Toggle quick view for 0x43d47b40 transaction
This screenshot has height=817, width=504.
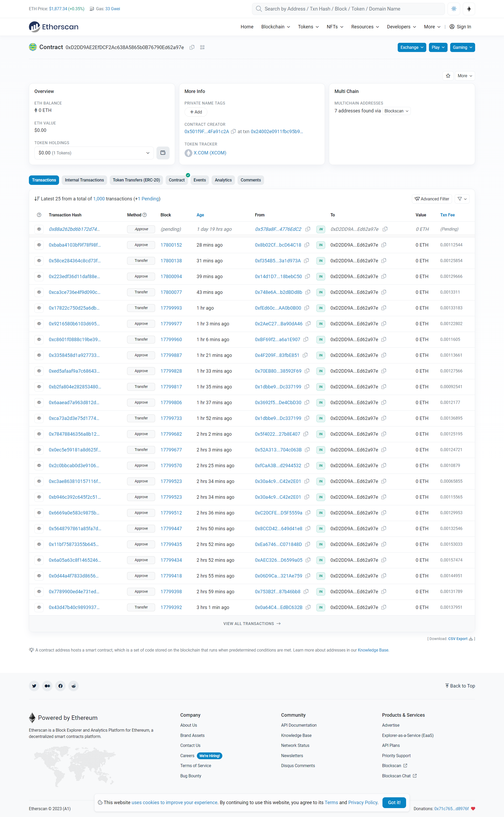click(39, 607)
